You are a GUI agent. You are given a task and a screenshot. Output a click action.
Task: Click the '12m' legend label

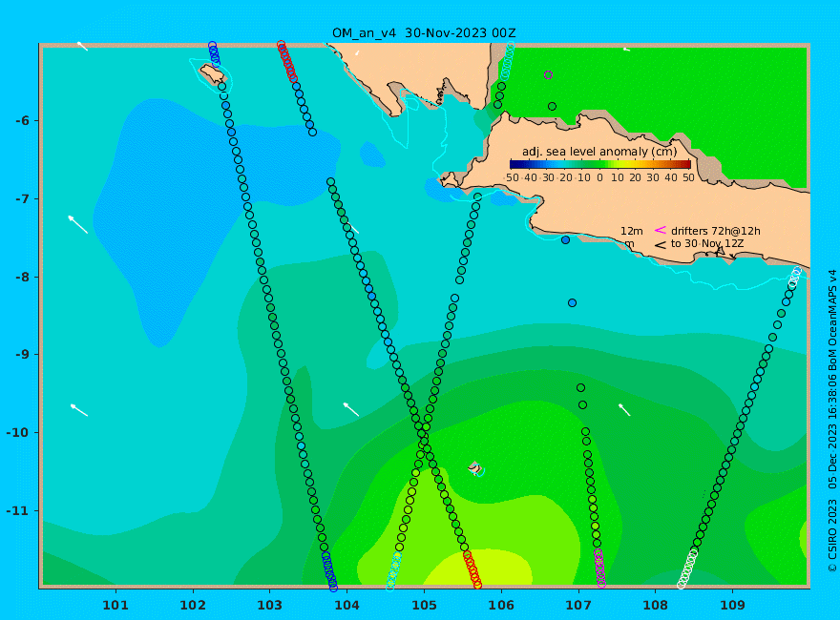632,231
